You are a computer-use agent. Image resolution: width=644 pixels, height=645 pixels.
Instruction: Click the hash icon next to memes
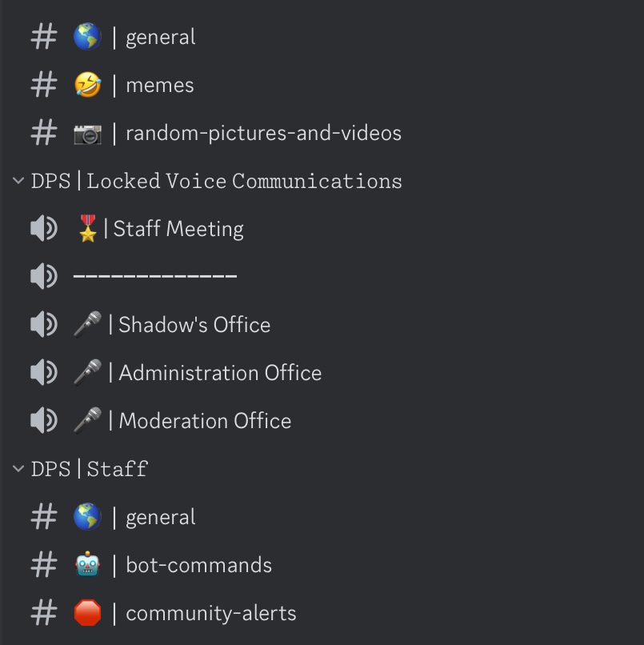coord(44,85)
